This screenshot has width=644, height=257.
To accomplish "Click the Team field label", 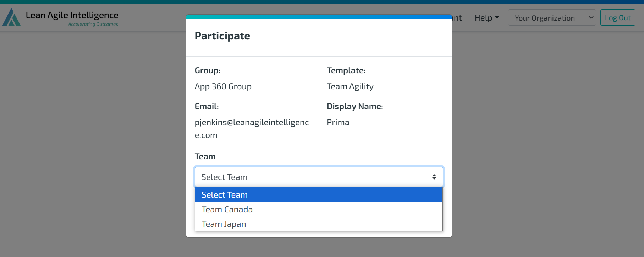I will coord(205,156).
